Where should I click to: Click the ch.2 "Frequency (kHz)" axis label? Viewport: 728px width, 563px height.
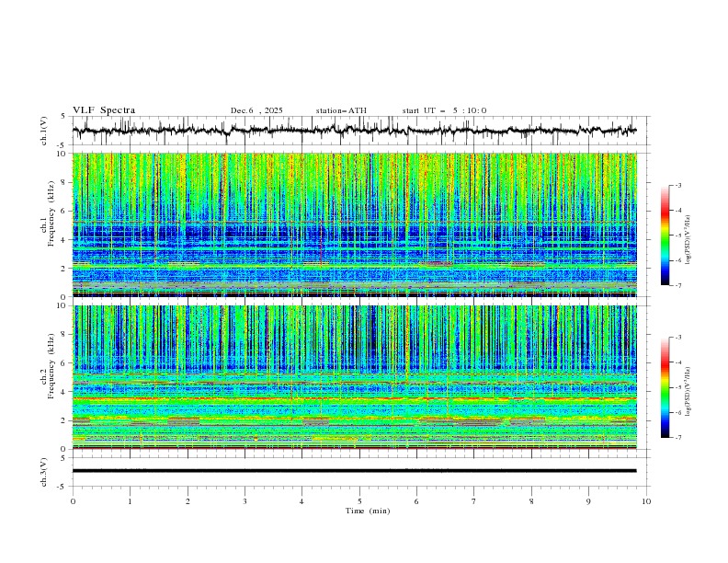point(51,366)
